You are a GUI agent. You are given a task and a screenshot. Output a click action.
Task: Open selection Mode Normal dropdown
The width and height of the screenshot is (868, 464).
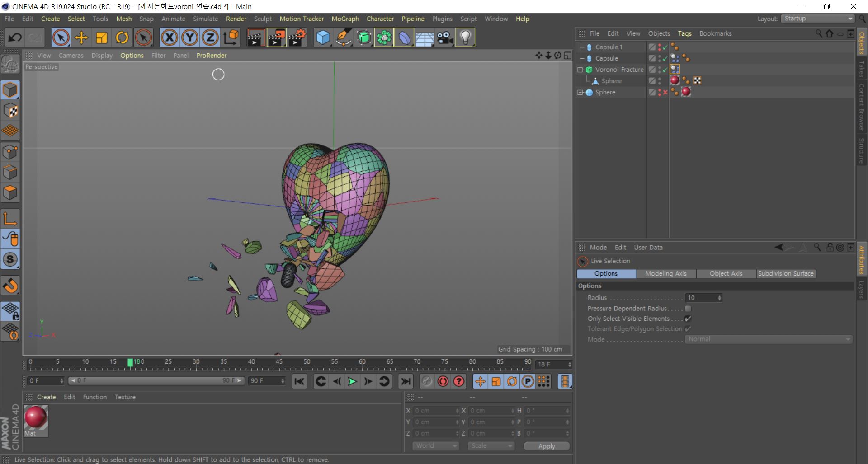pos(769,339)
